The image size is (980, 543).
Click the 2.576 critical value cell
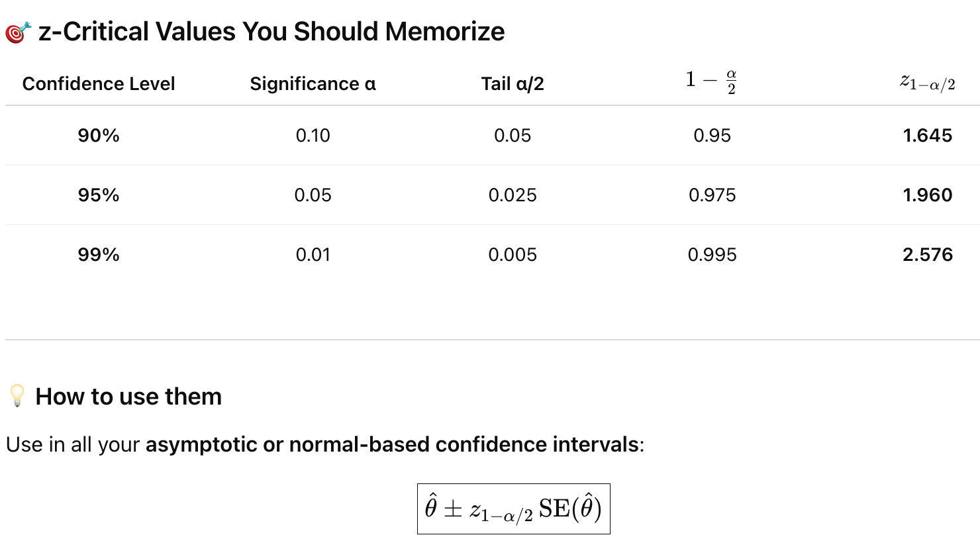927,255
